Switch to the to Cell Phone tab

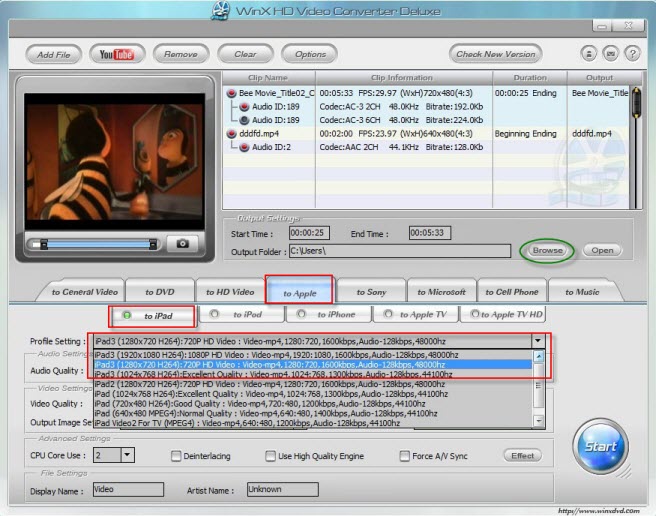[x=512, y=292]
